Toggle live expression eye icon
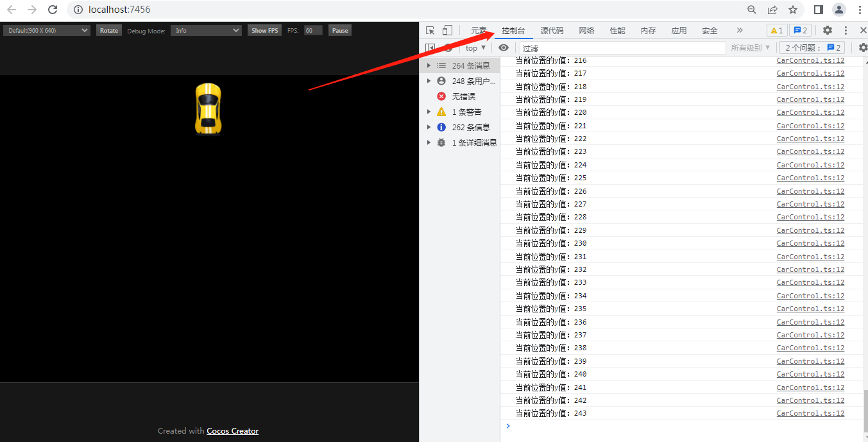 point(504,47)
